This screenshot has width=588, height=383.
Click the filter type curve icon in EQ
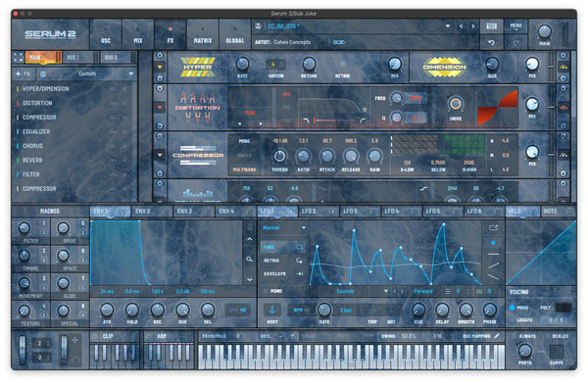tap(423, 189)
